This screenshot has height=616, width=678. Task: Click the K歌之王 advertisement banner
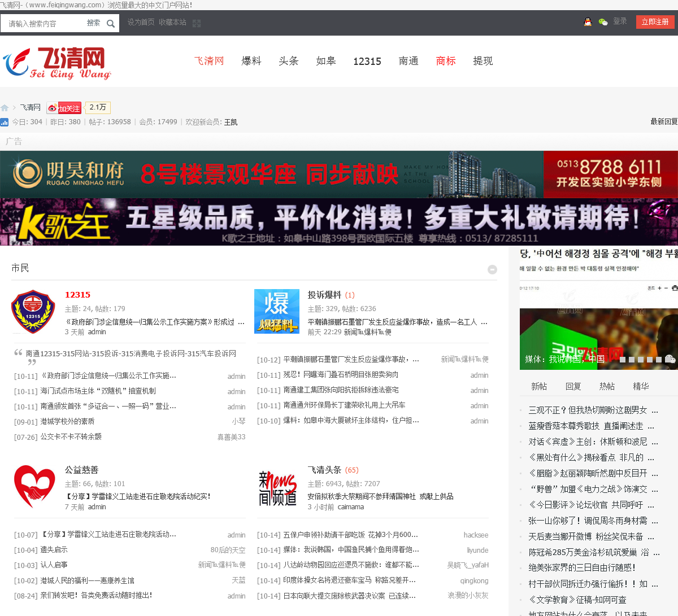pos(339,222)
